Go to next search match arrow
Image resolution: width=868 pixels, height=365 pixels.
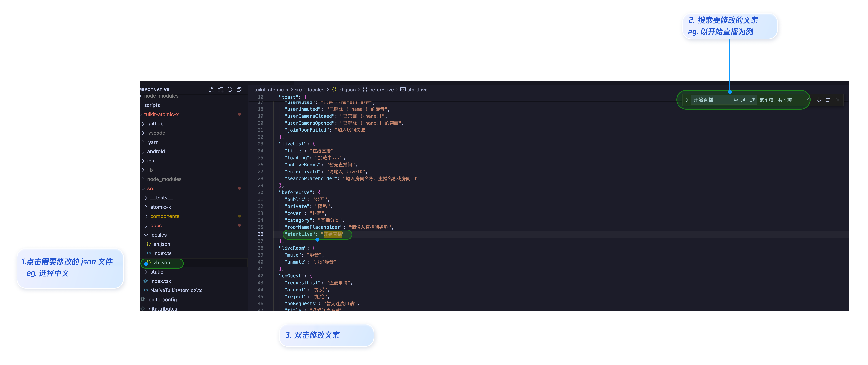[818, 100]
